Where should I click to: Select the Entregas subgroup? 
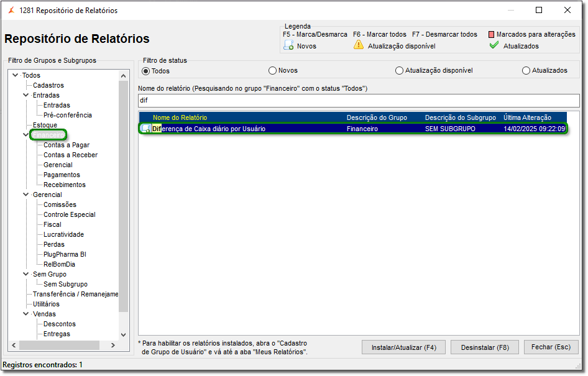[57, 334]
